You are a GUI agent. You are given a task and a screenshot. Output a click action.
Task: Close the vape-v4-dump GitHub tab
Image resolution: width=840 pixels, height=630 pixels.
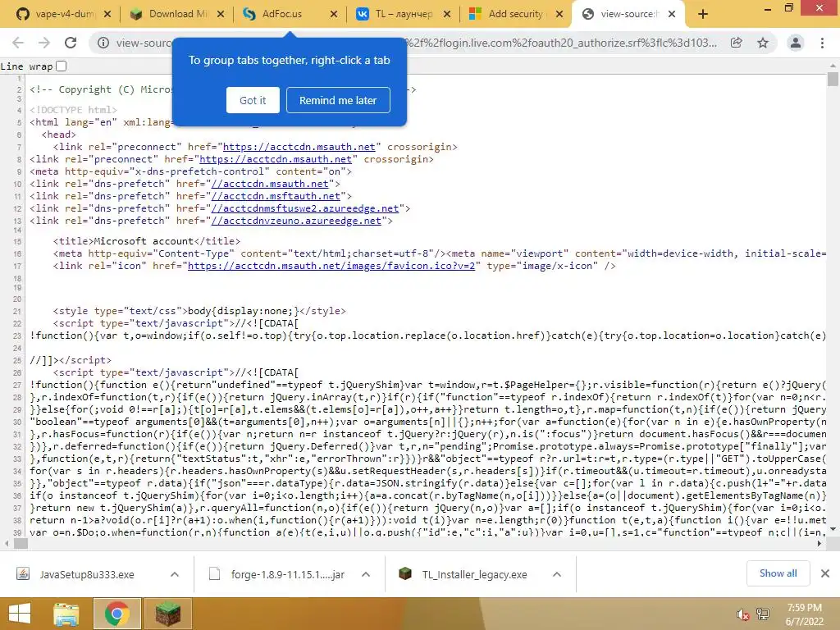(107, 15)
